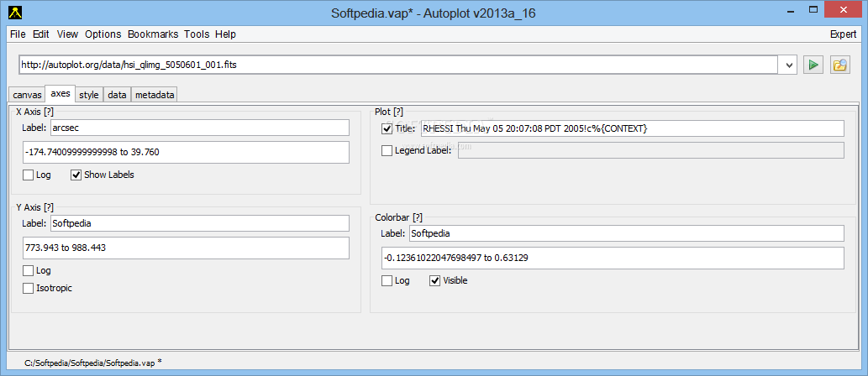Switch to the data tab

coord(117,95)
